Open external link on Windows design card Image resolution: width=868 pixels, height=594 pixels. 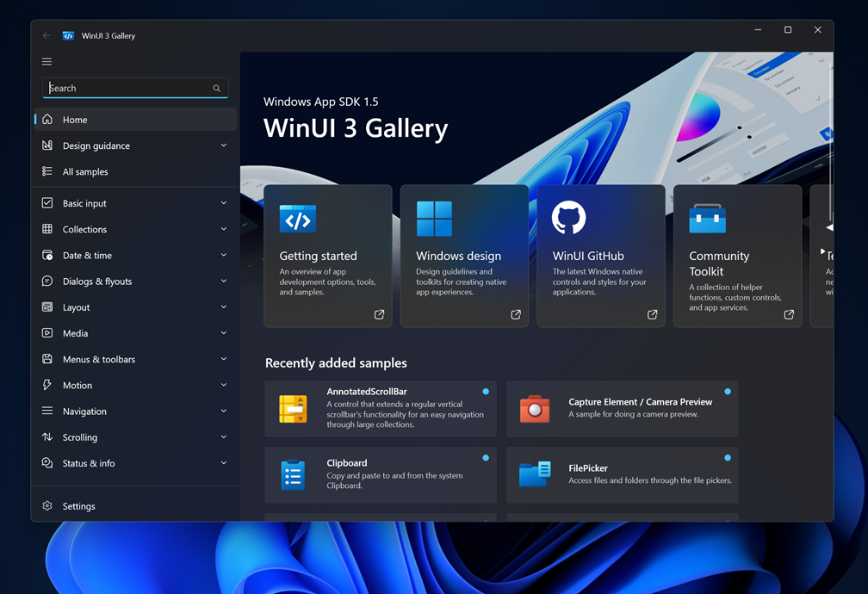point(516,314)
